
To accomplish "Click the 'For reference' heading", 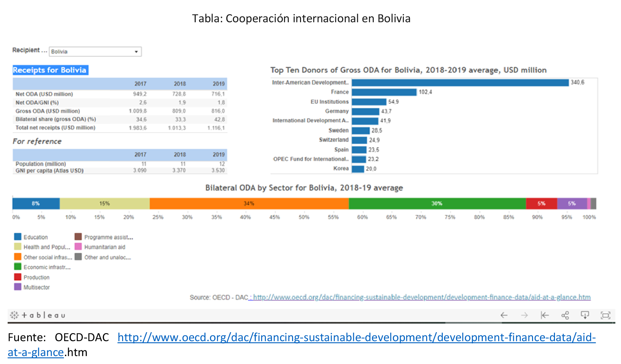I will [x=37, y=142].
